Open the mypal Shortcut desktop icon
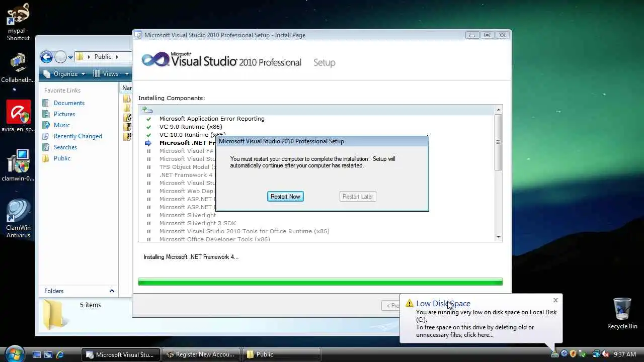 tap(19, 22)
